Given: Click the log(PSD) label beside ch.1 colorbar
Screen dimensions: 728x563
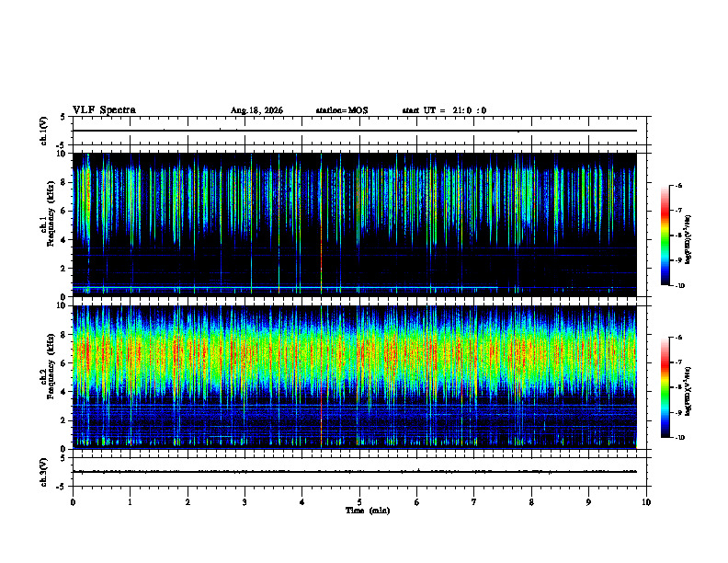Looking at the screenshot, I should point(688,240).
